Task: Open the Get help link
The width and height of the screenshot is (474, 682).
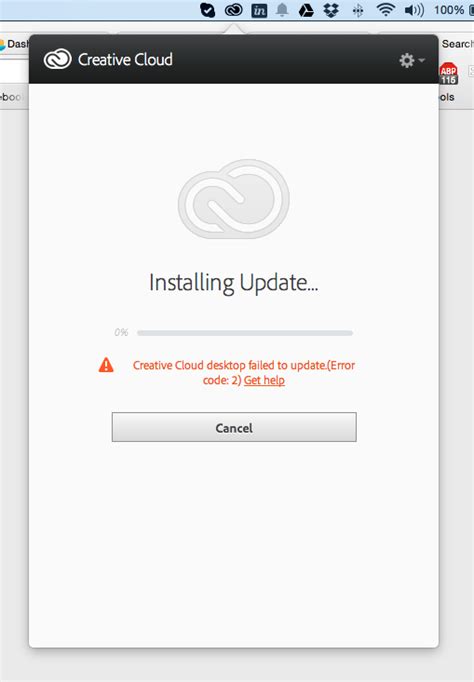Action: pyautogui.click(x=264, y=380)
